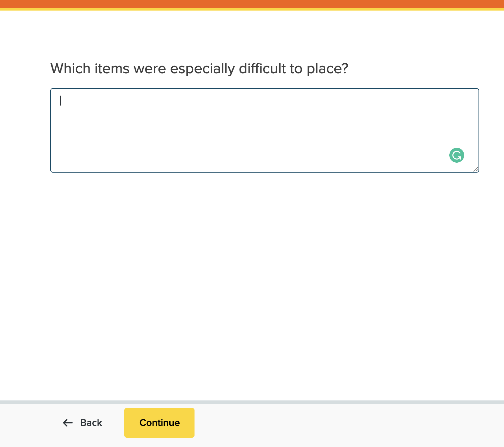The width and height of the screenshot is (504, 447).
Task: Click the yellow stripe under the header
Action: 252,9
